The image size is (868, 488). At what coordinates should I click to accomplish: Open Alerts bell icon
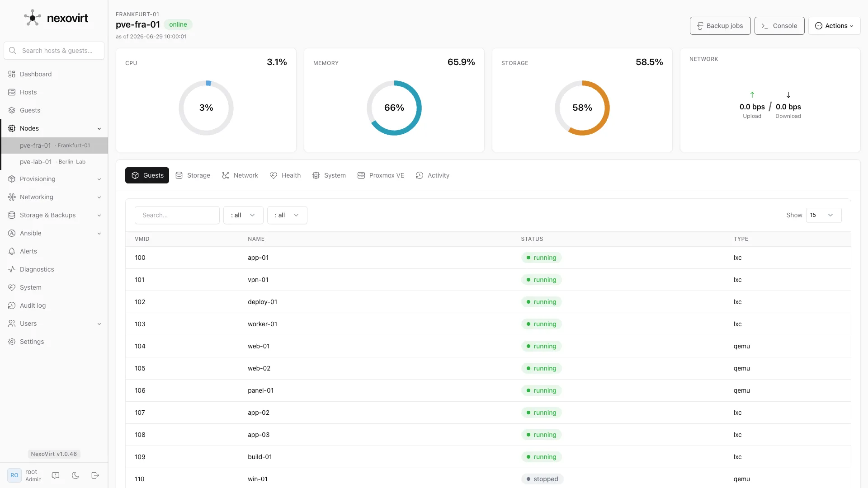[12, 251]
